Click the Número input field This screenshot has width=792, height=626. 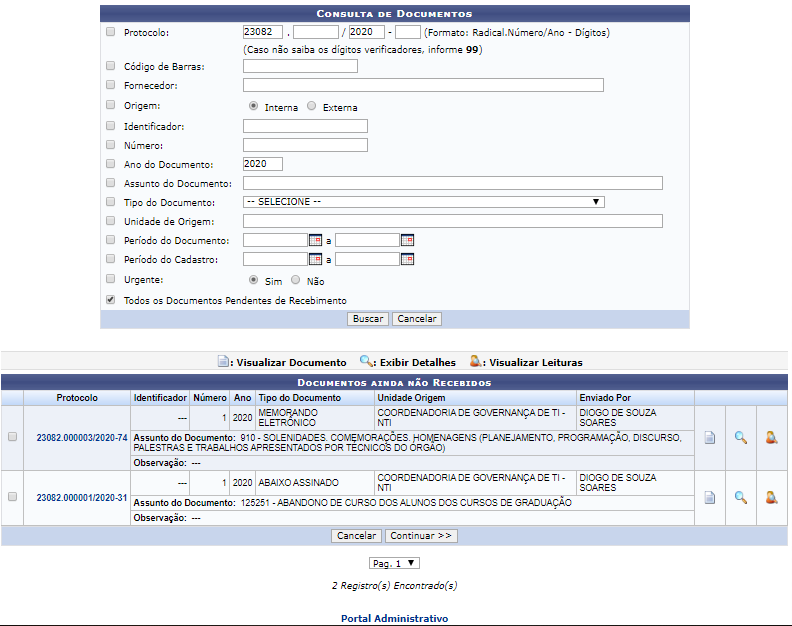305,145
